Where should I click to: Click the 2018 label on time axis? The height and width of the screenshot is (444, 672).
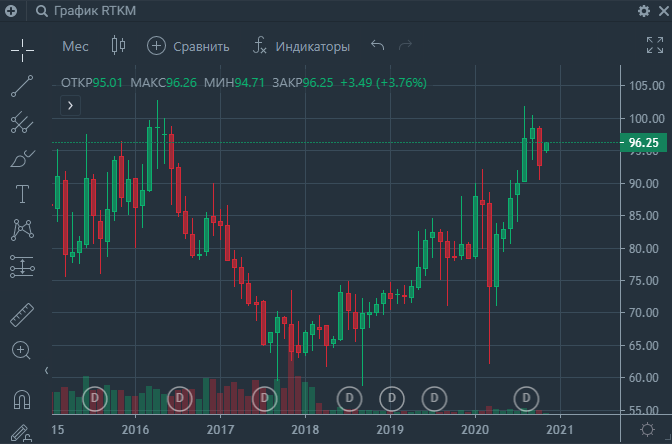tap(305, 430)
